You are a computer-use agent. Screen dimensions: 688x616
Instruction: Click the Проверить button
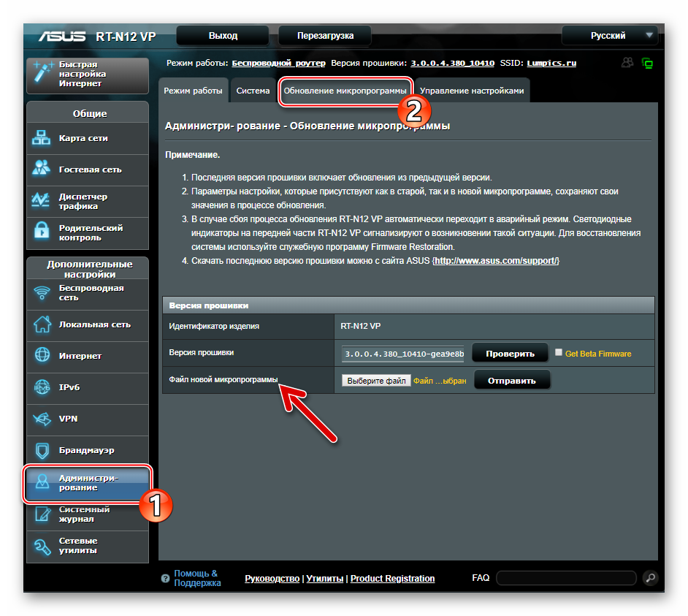[x=510, y=354]
